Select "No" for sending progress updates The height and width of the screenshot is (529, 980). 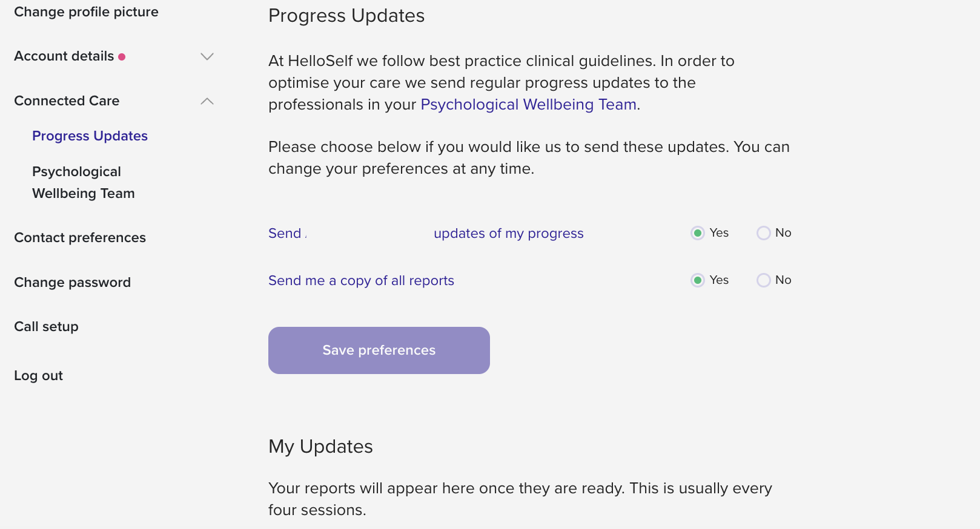click(x=763, y=232)
